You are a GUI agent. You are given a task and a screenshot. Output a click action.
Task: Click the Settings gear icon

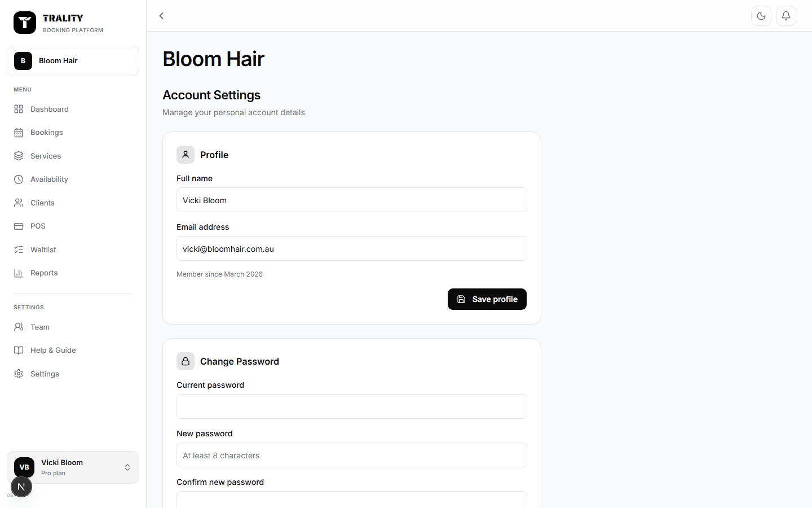click(19, 374)
